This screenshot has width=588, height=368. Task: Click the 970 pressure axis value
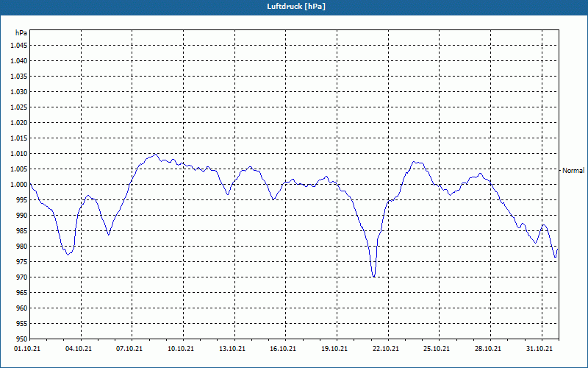[x=23, y=277]
